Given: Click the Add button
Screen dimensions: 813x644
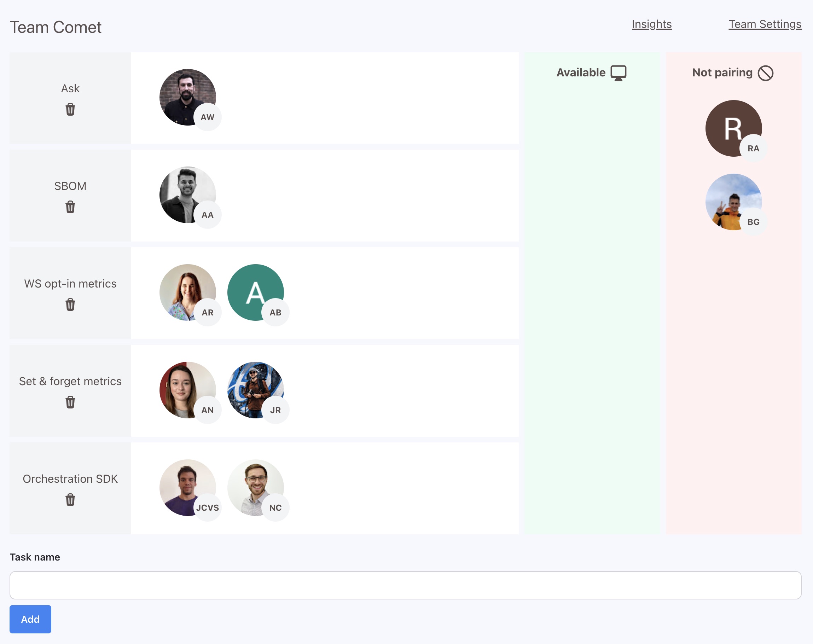Looking at the screenshot, I should pos(30,619).
